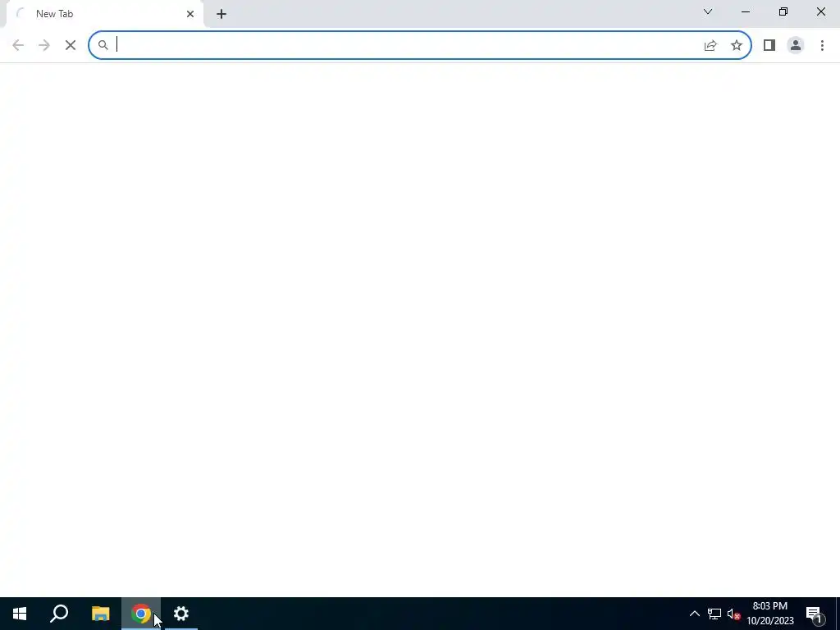
Task: Open the Chrome three-dot menu
Action: coord(822,46)
